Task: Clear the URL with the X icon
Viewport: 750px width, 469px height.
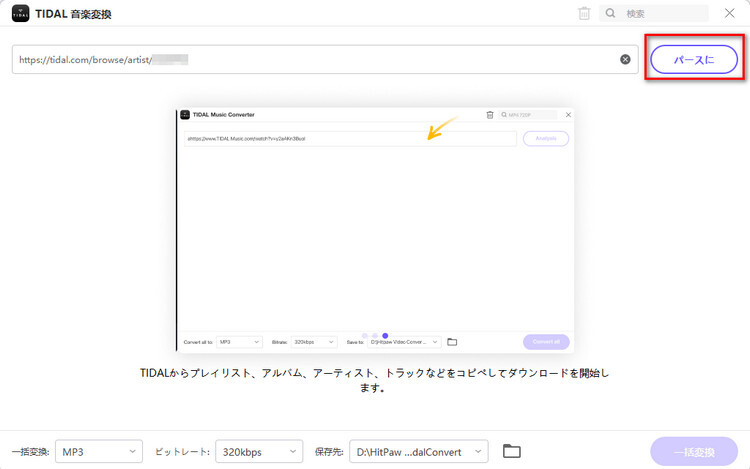Action: click(x=625, y=59)
